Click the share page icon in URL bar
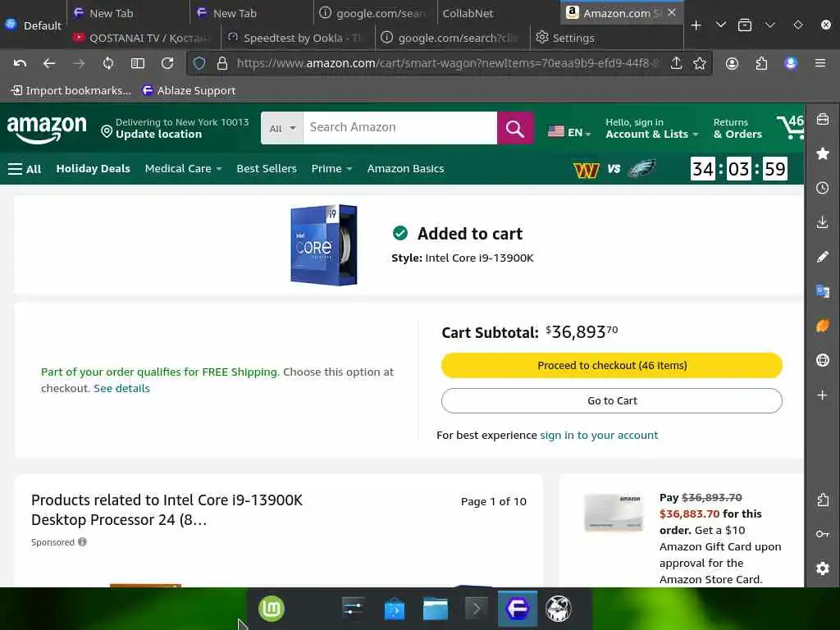The height and width of the screenshot is (630, 840). [x=676, y=63]
